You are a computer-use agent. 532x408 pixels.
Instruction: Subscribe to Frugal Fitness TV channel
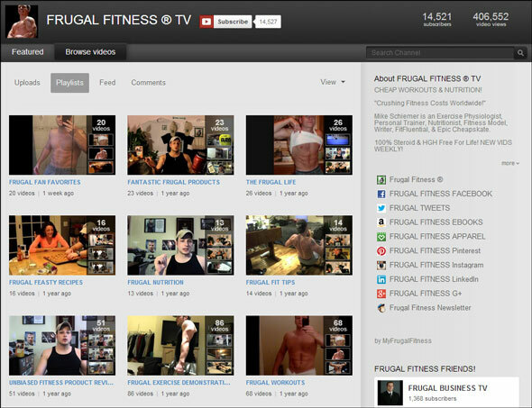pyautogui.click(x=225, y=22)
